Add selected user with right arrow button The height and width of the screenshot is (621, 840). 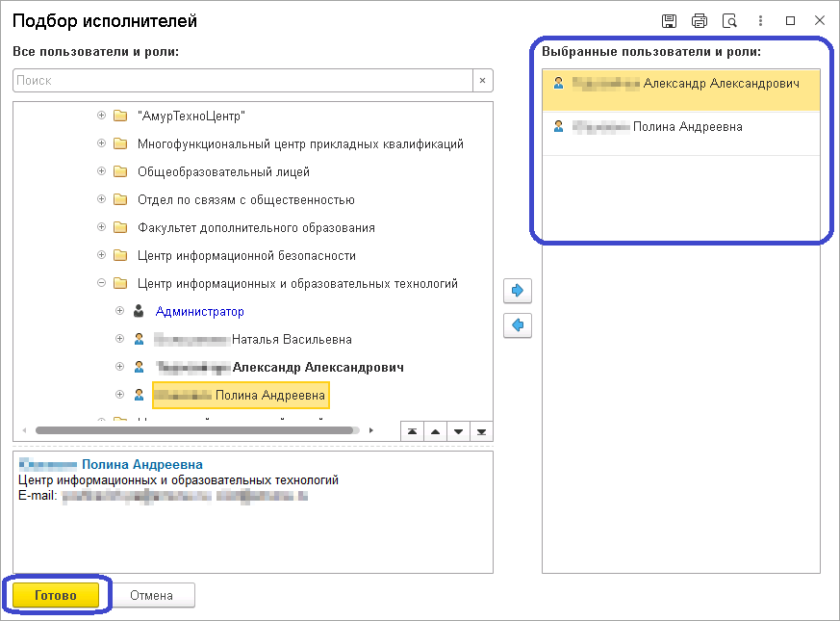click(518, 290)
